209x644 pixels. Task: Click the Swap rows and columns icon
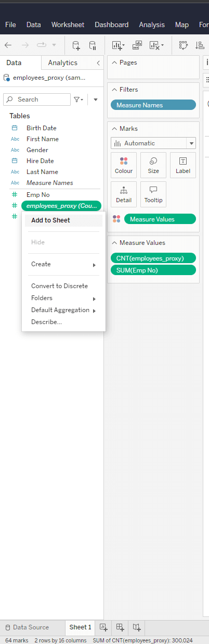click(x=184, y=45)
